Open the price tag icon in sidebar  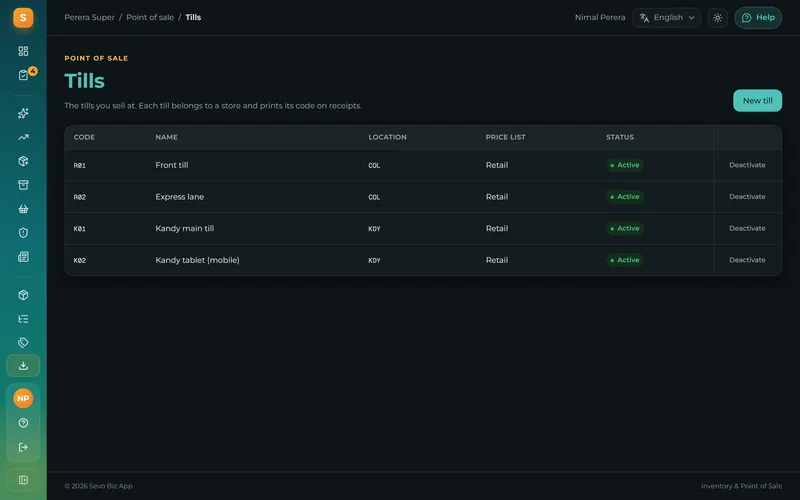coord(23,342)
